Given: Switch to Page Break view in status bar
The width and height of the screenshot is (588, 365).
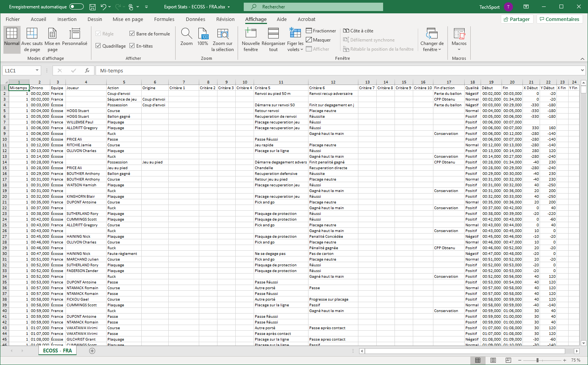Looking at the screenshot, I should pyautogui.click(x=508, y=360).
